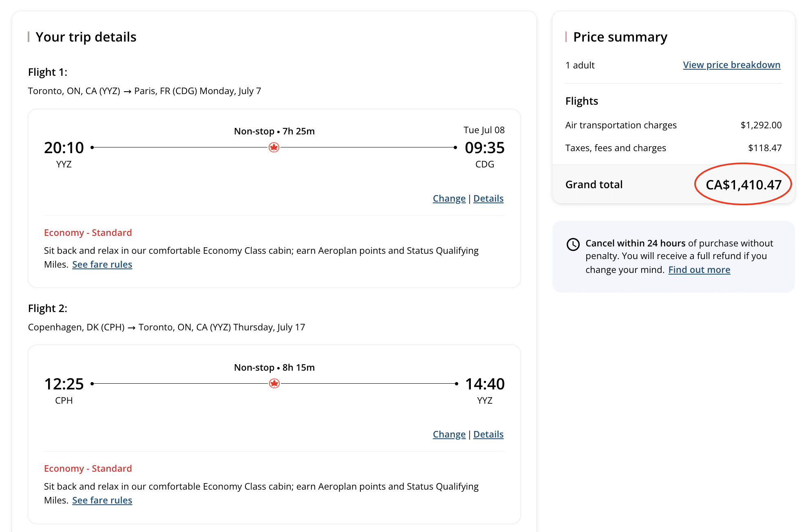Select the 14:40 YYZ arrival time
Image resolution: width=808 pixels, height=532 pixels.
click(484, 384)
